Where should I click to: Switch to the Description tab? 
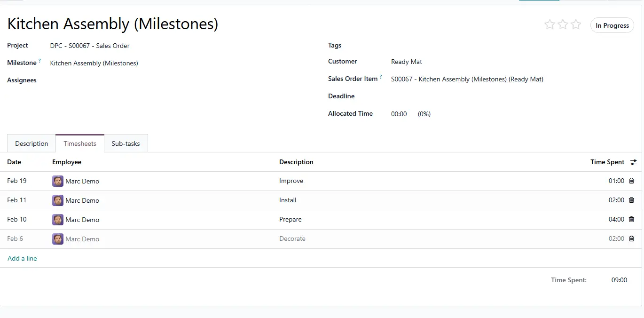pos(31,143)
